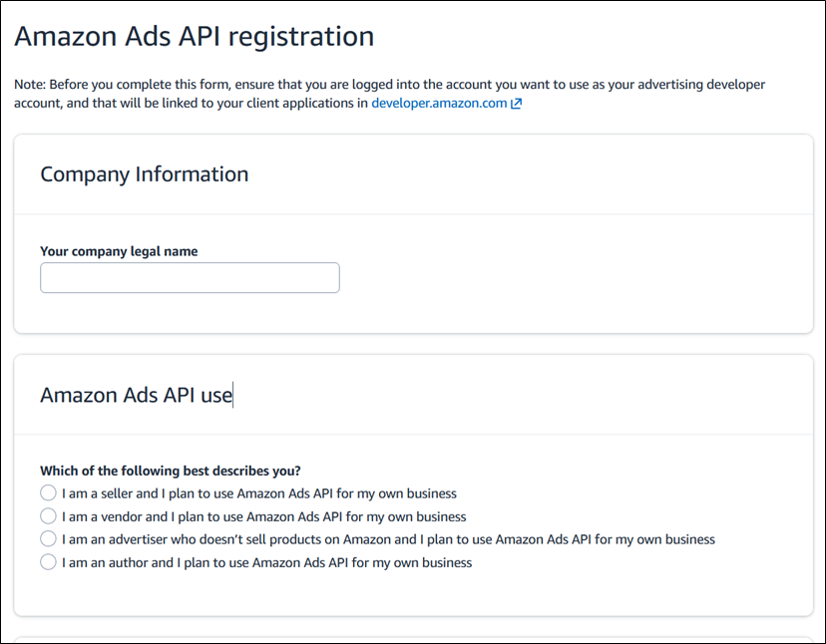Select the advertiser who doesn't sell products option
This screenshot has height=644, width=826.
click(x=48, y=538)
